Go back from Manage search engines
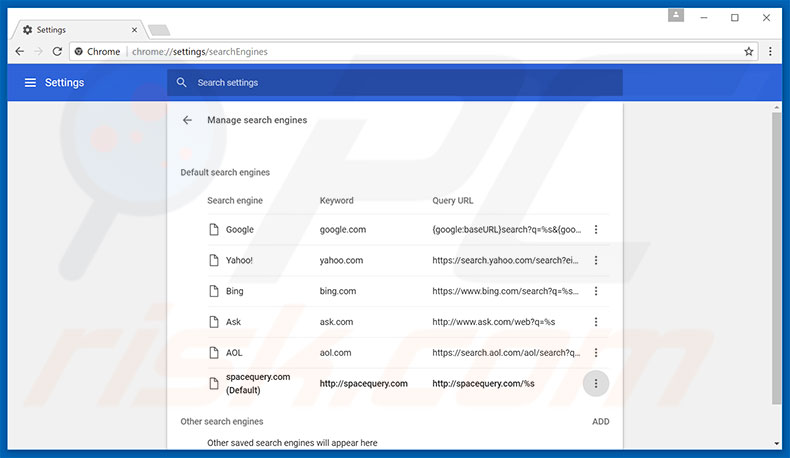Viewport: 790px width, 458px height. tap(187, 120)
